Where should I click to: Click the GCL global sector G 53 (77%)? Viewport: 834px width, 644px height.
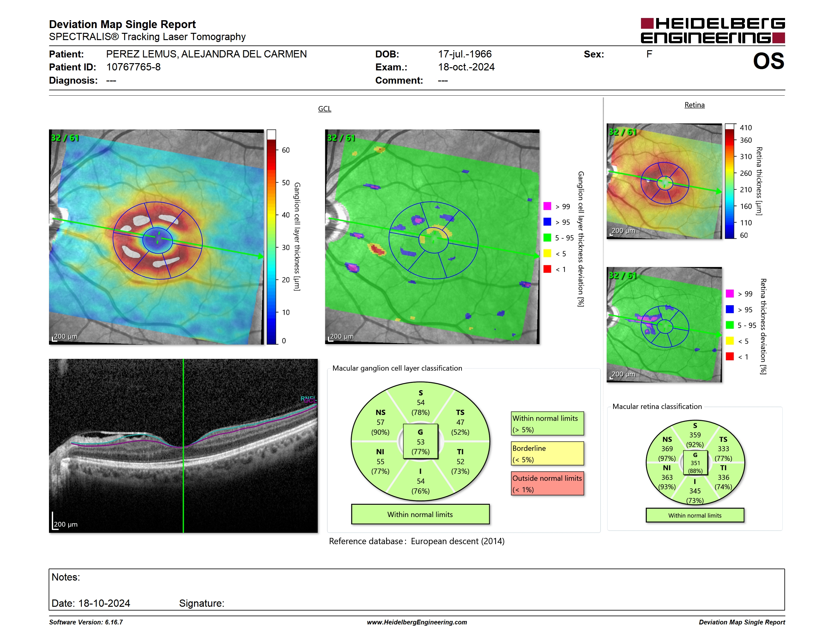(x=420, y=442)
